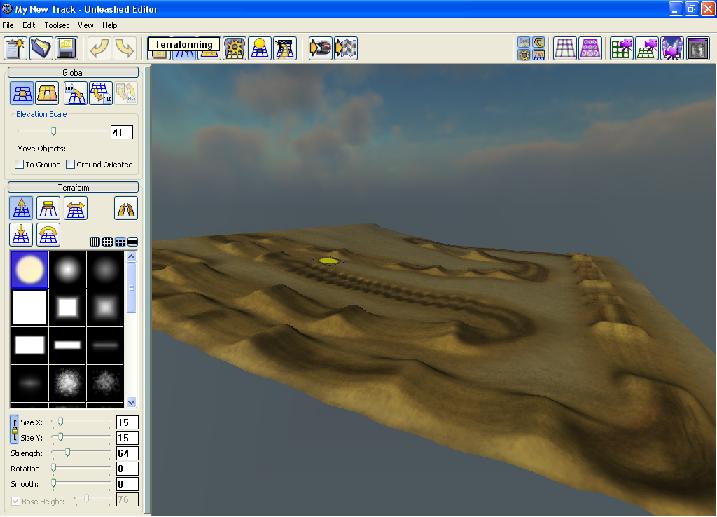
Task: Select the raise terrain tool in Terraform panel
Action: pos(21,208)
